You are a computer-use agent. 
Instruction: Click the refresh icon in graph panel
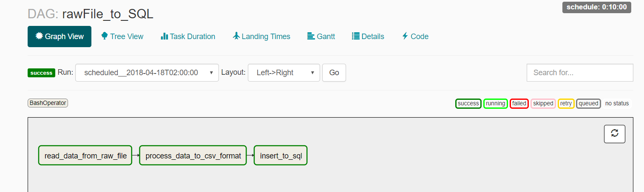tap(614, 133)
